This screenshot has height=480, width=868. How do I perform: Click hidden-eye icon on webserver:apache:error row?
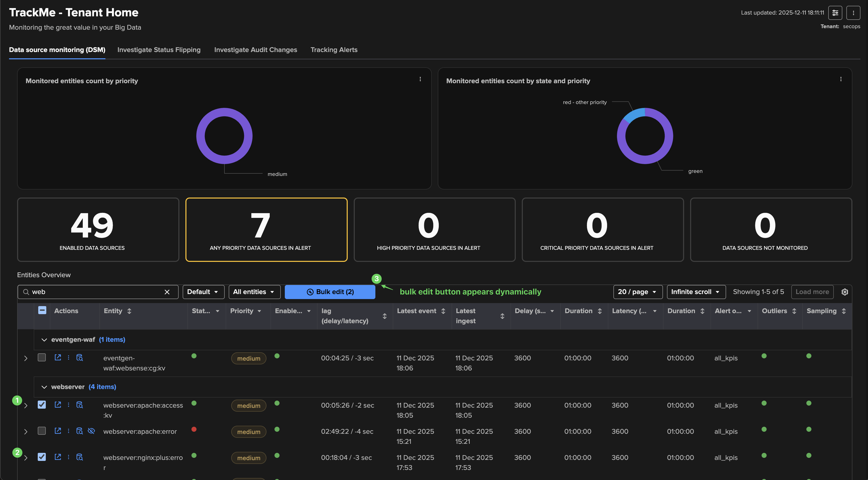point(91,431)
